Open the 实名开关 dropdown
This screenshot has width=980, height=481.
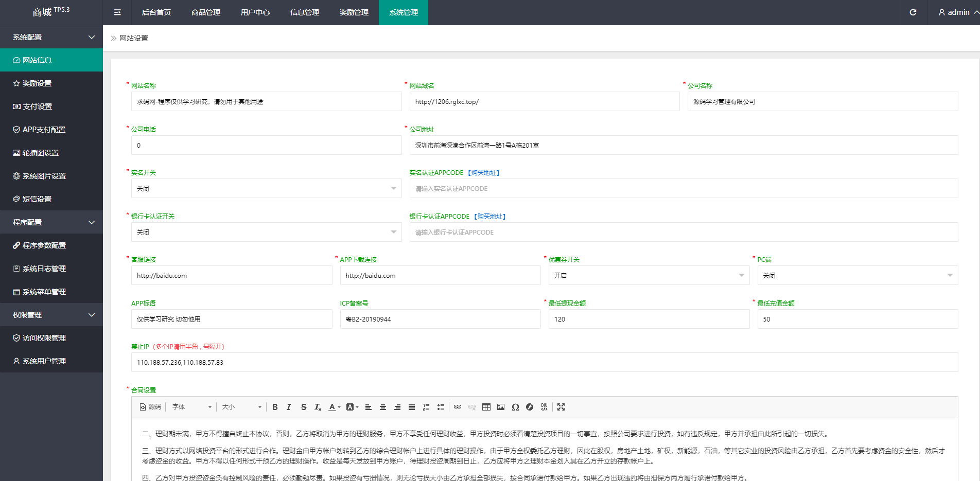point(266,188)
